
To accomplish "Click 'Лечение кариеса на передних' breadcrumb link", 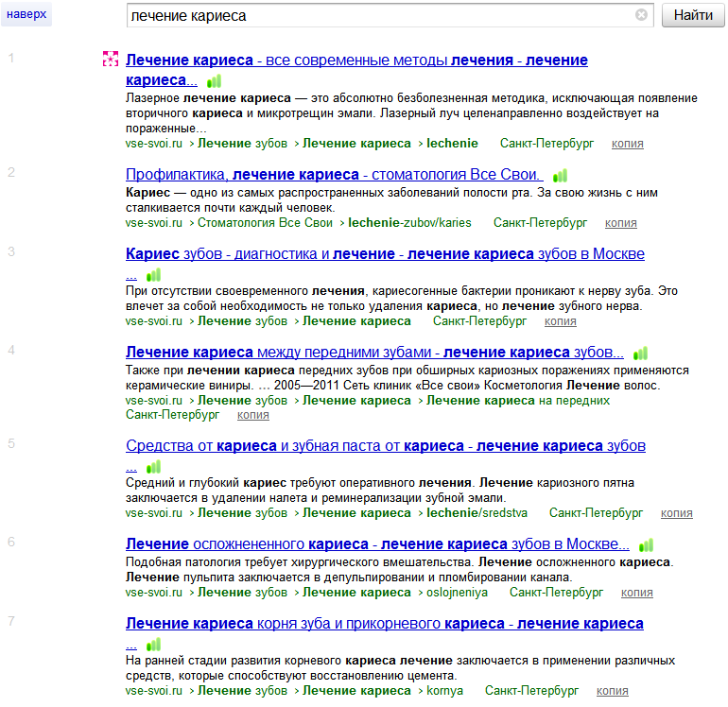I will coord(518,400).
